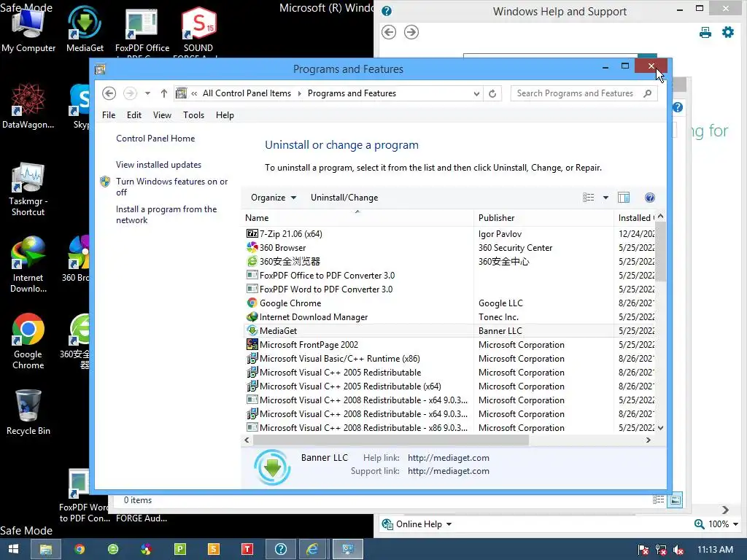Select FoxPDF Office to PDF Converter 3.0
Image resolution: width=747 pixels, height=560 pixels.
click(327, 275)
